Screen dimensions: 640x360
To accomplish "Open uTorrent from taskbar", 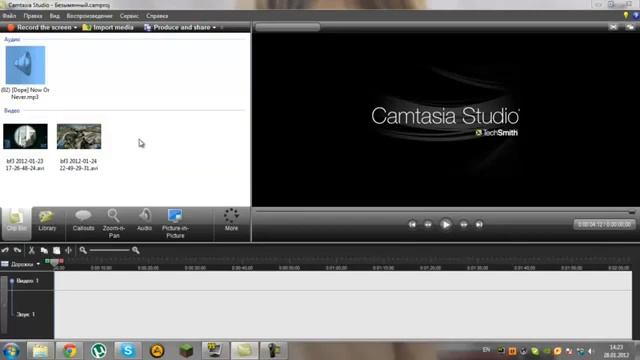I will tap(98, 351).
